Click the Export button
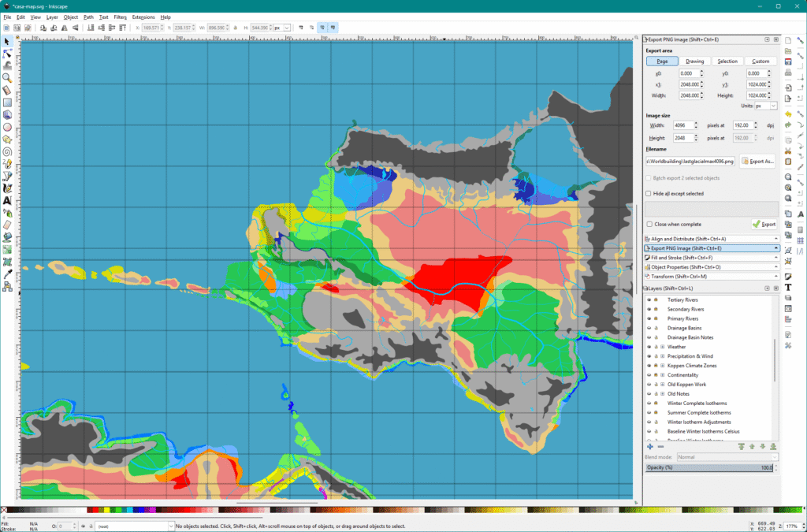The width and height of the screenshot is (807, 532). tap(764, 225)
